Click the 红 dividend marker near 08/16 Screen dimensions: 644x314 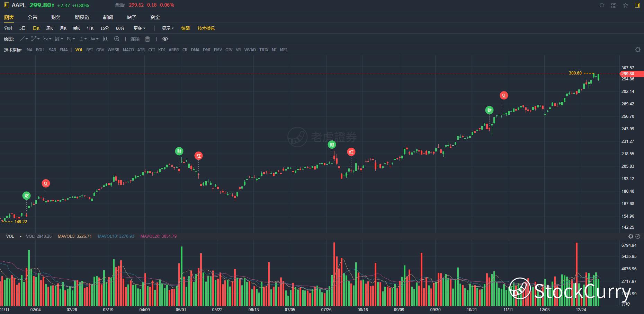351,152
